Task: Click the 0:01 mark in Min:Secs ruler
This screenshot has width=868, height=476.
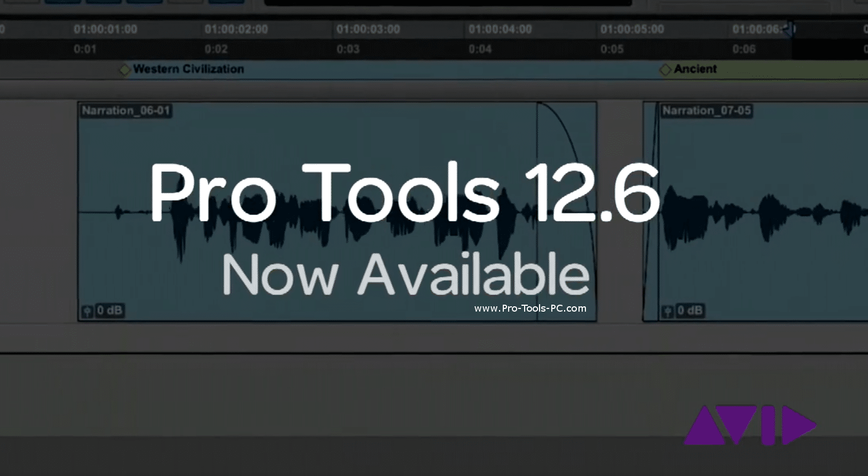Action: pyautogui.click(x=85, y=49)
